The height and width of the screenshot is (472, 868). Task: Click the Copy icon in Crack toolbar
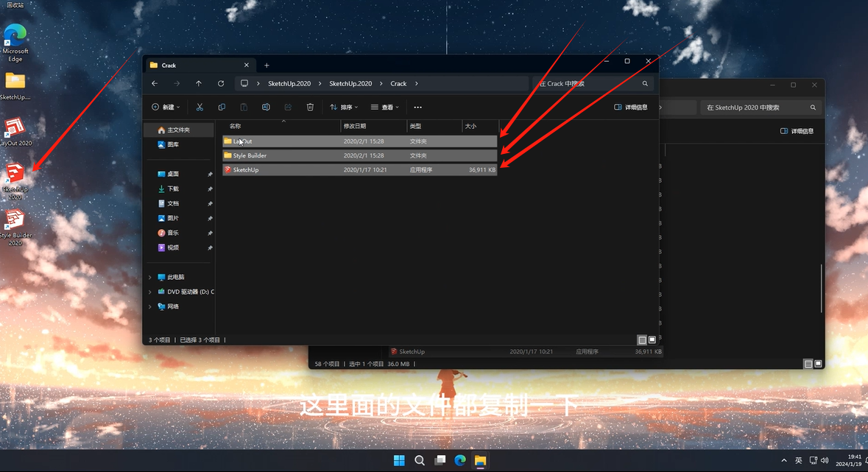pyautogui.click(x=222, y=107)
